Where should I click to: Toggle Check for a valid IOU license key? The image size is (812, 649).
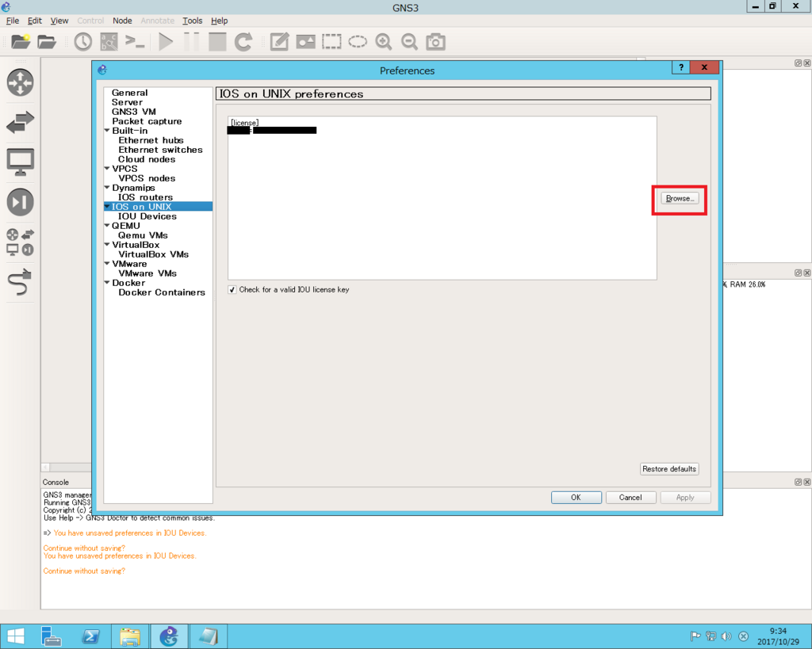coord(232,290)
